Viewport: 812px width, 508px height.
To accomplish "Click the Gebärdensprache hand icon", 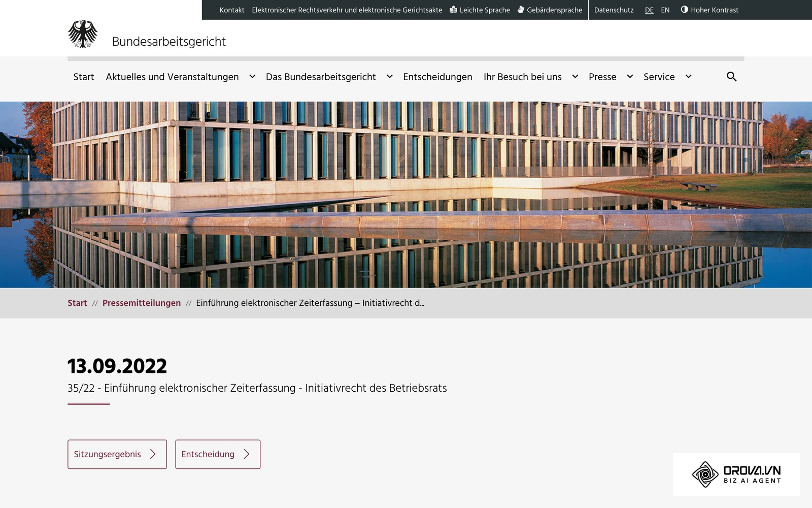I will 521,10.
